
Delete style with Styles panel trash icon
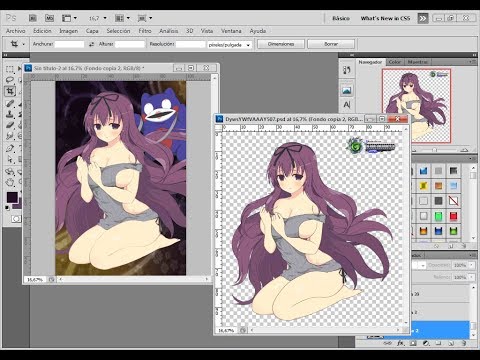click(464, 246)
